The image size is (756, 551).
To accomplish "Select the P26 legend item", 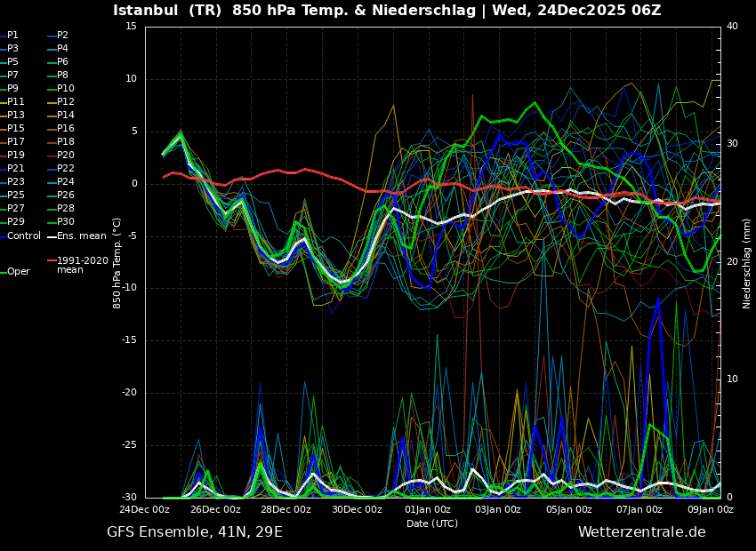I will 60,195.
